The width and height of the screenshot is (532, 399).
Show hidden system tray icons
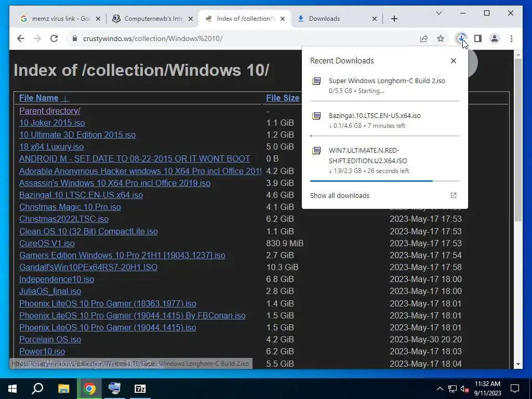440,389
